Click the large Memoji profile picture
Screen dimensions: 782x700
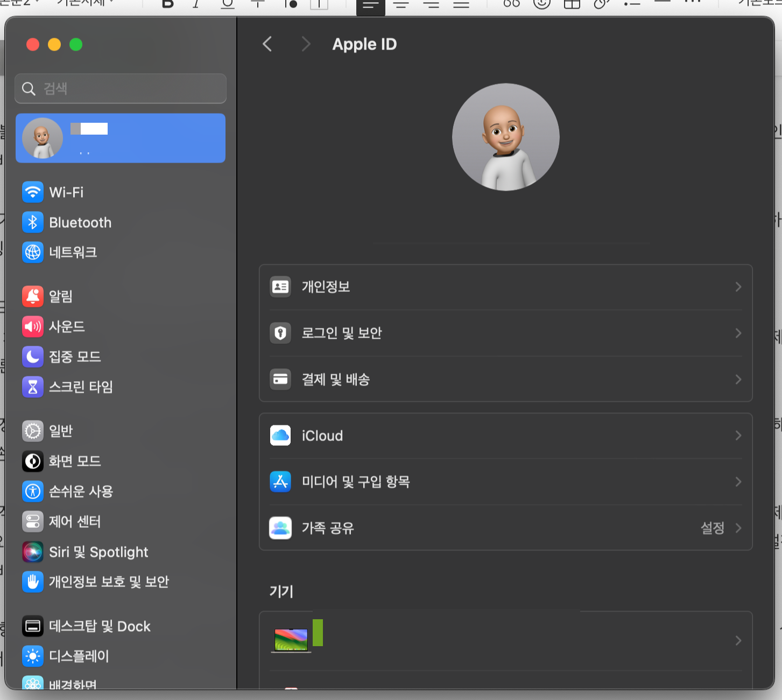pyautogui.click(x=506, y=137)
